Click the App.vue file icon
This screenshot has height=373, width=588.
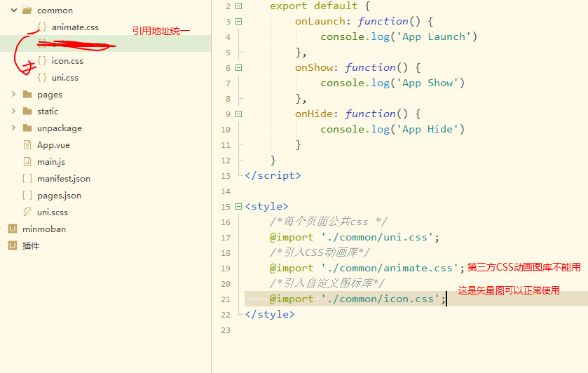[x=27, y=144]
